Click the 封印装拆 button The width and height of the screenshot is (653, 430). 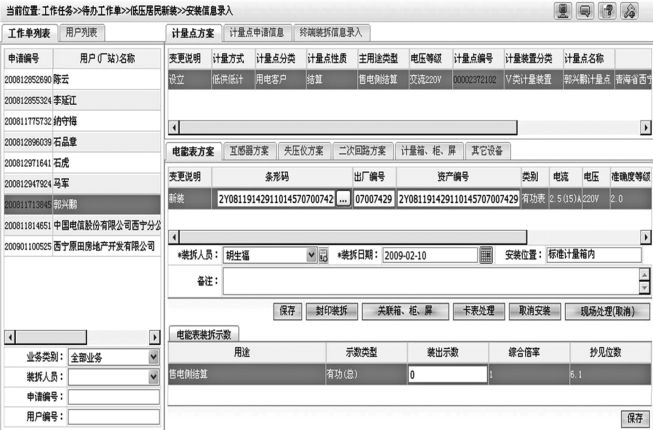tap(331, 311)
